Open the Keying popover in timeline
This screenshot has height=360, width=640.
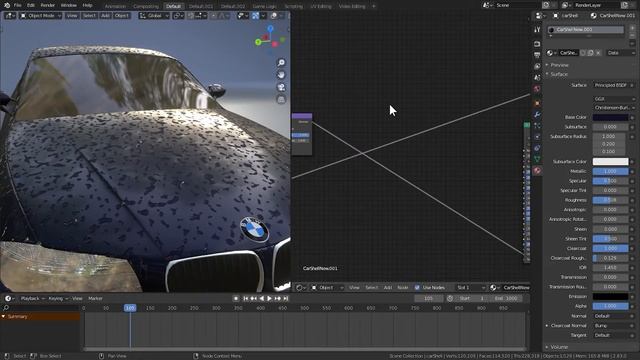click(x=58, y=298)
